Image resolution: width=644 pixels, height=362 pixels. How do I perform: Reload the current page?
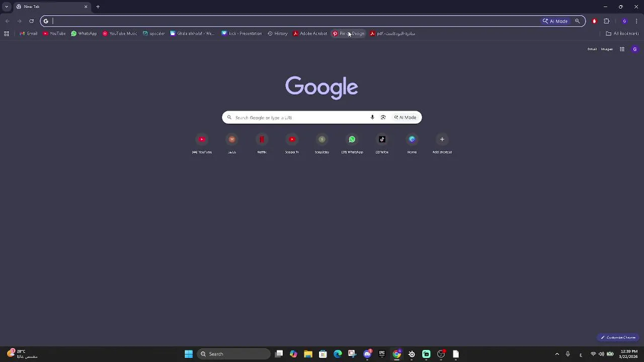pyautogui.click(x=31, y=21)
